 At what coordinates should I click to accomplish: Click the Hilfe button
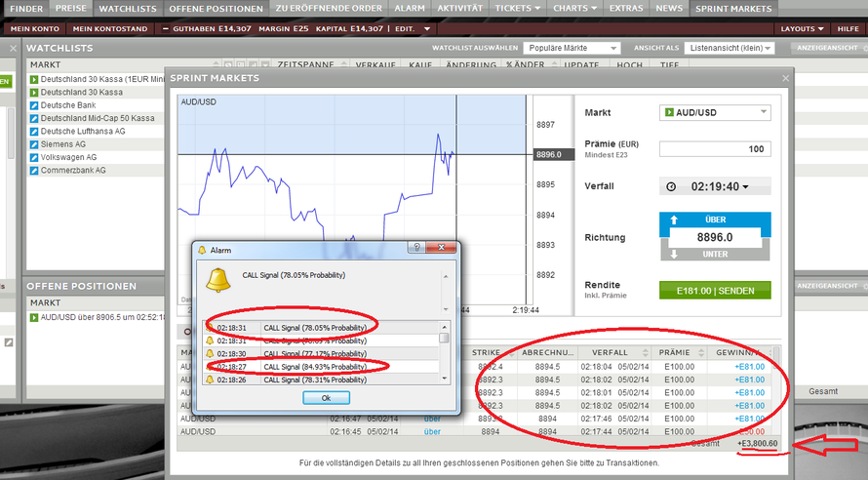[848, 29]
